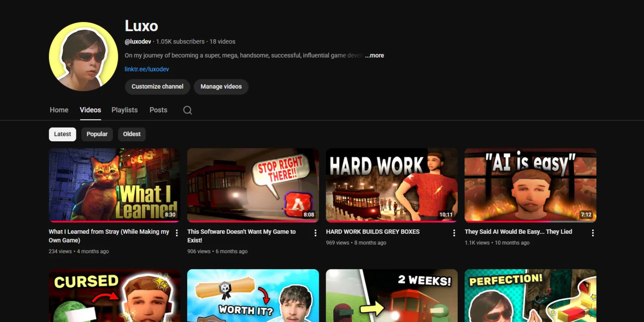Click the Luxo channel avatar picture
This screenshot has height=322, width=644.
click(83, 56)
